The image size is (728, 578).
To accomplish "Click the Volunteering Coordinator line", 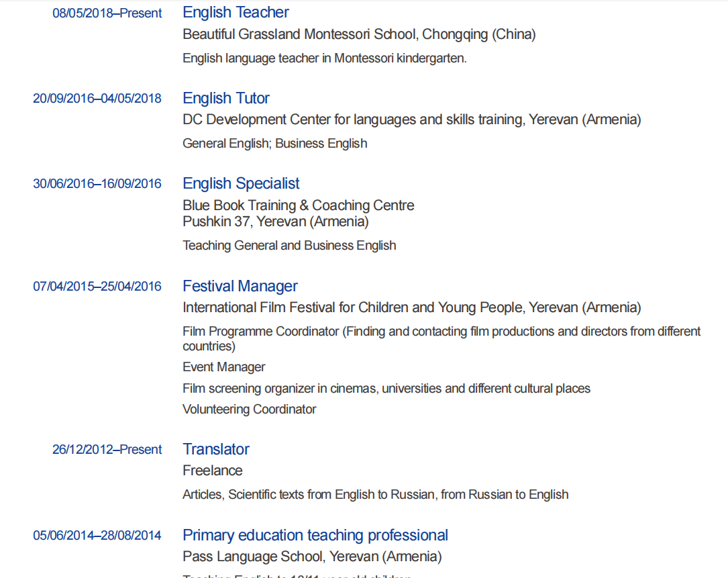I will pos(249,410).
